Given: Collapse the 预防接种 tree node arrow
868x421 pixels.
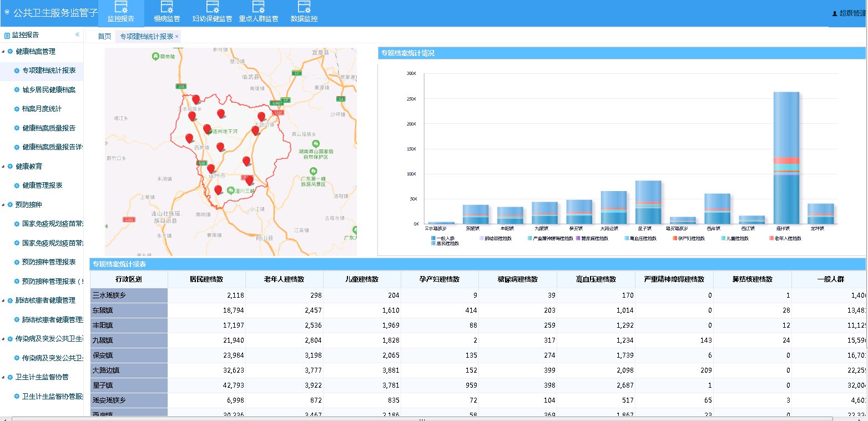Looking at the screenshot, I should (3, 205).
